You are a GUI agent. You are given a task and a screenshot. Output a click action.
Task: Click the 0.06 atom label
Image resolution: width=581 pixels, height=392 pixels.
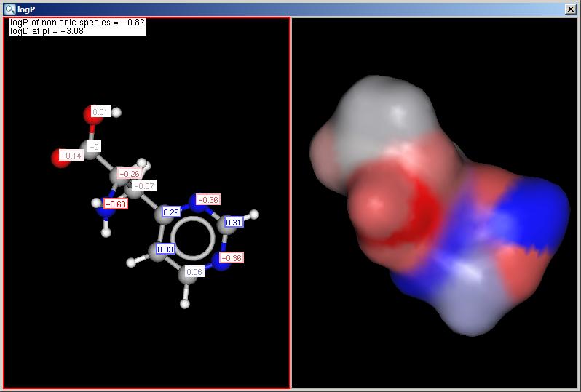194,271
